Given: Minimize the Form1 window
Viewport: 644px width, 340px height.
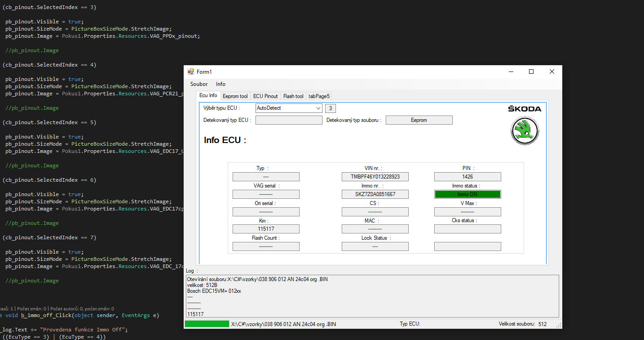Looking at the screenshot, I should [511, 72].
